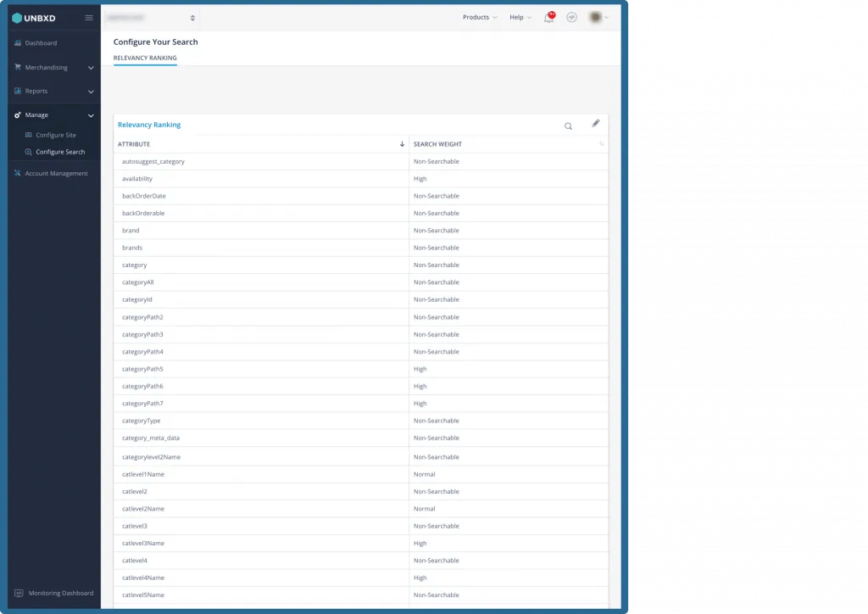Open Account Management

tap(56, 173)
